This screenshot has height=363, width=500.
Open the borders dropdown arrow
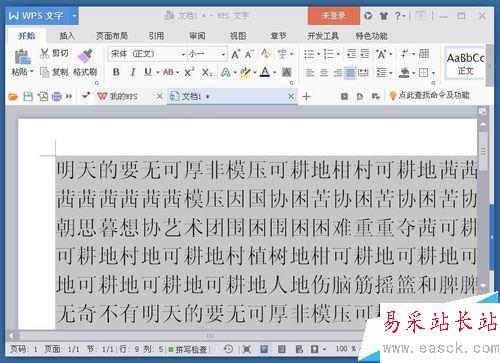coord(433,73)
